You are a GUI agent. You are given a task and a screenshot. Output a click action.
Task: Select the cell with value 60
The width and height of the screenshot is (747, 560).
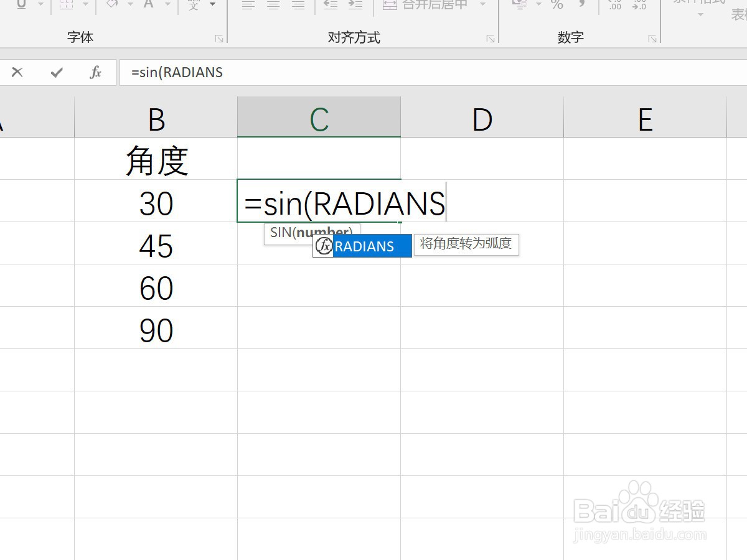156,286
